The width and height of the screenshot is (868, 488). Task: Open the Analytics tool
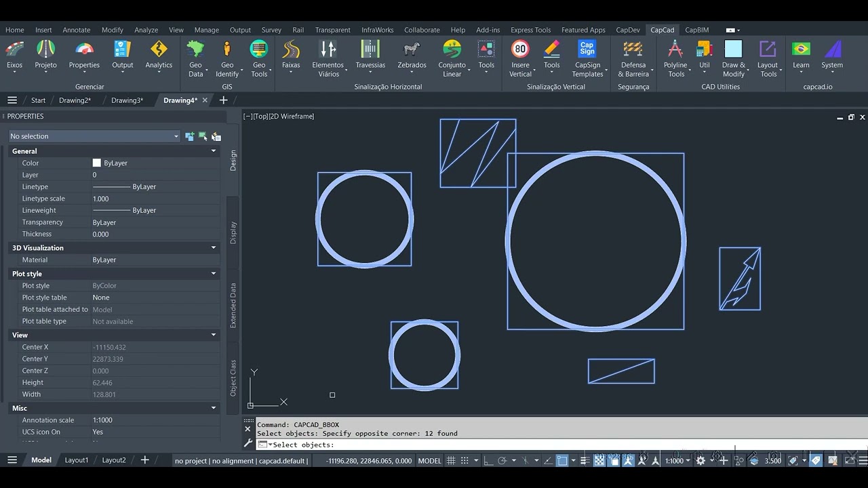159,56
